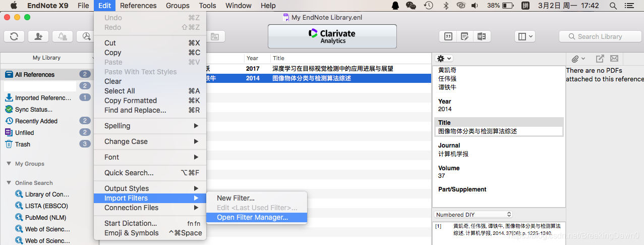Select the Unfiled group

click(46, 132)
